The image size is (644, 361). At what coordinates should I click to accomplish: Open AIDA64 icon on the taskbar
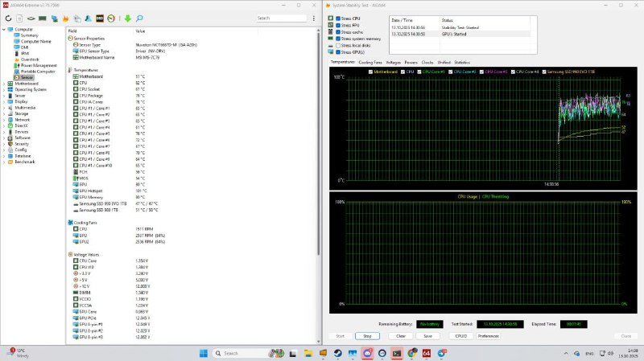(x=427, y=353)
